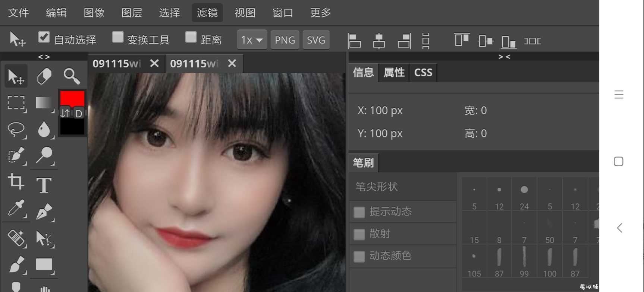This screenshot has width=644, height=292.
Task: Open the 编辑 menu
Action: pyautogui.click(x=56, y=13)
